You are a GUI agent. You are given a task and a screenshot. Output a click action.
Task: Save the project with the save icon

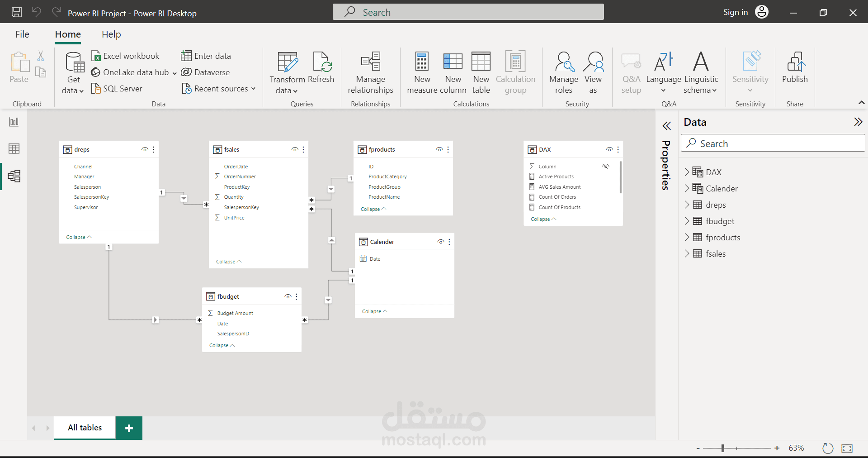[17, 12]
